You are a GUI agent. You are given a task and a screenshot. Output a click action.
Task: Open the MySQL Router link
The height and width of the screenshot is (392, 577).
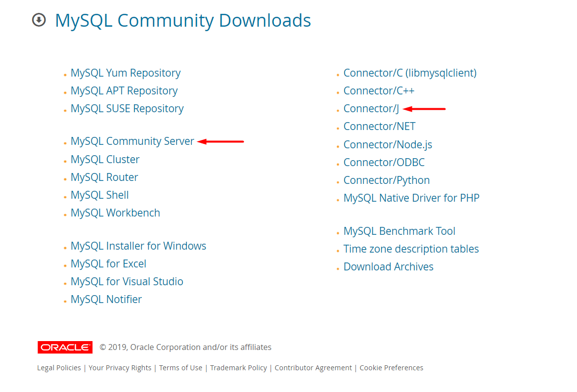(104, 177)
